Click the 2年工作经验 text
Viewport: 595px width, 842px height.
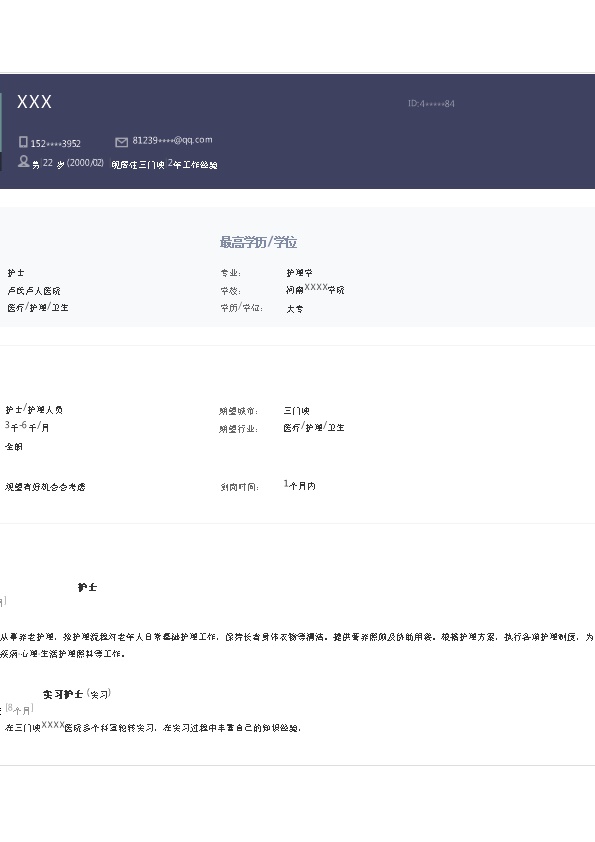tap(193, 164)
